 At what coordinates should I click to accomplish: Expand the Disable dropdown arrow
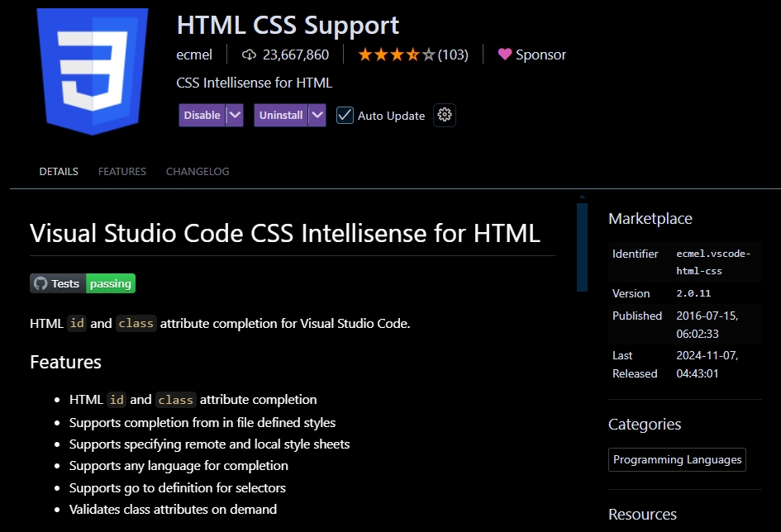235,115
